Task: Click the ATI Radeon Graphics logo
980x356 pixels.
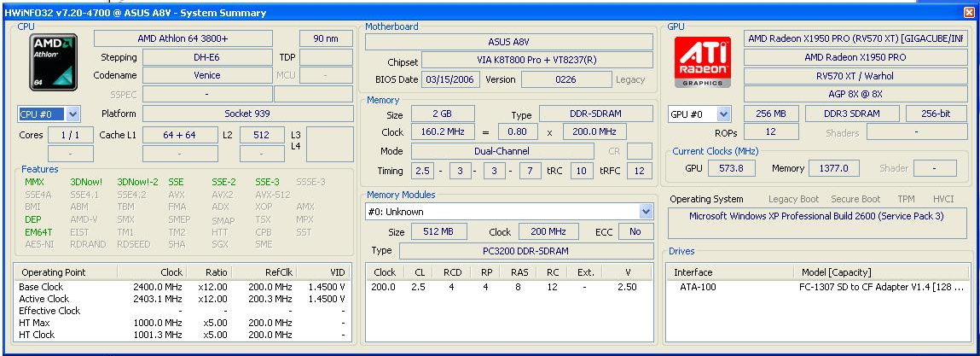Action: [x=703, y=62]
